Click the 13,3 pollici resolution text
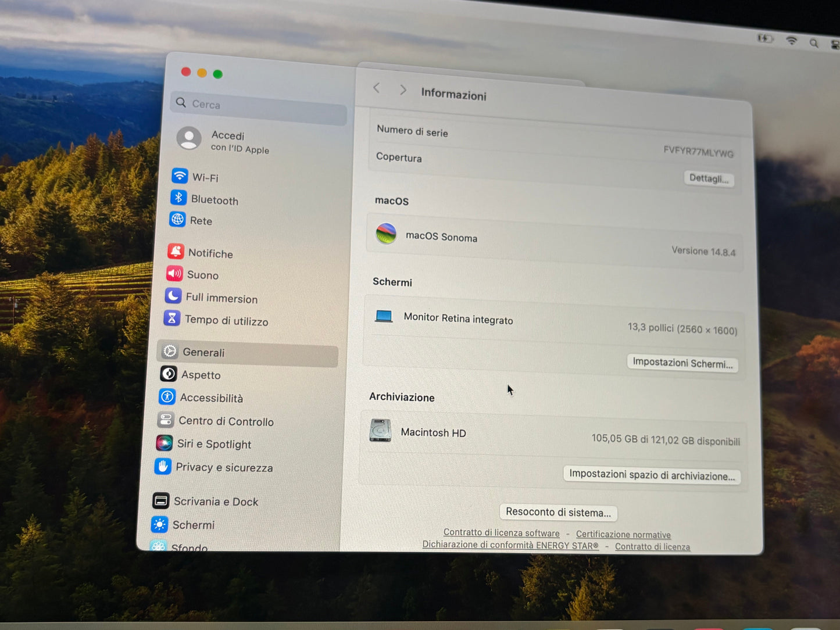Screen dimensions: 840x630 [x=682, y=329]
